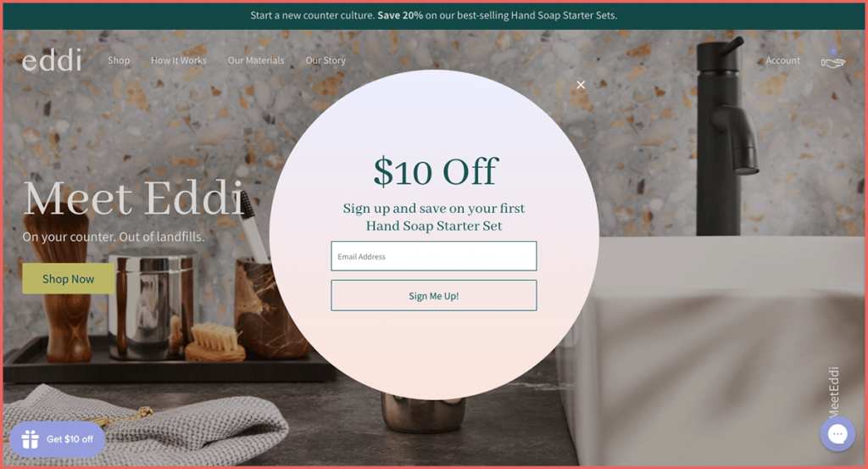The image size is (868, 469).
Task: Focus the Email Address field
Action: [433, 256]
